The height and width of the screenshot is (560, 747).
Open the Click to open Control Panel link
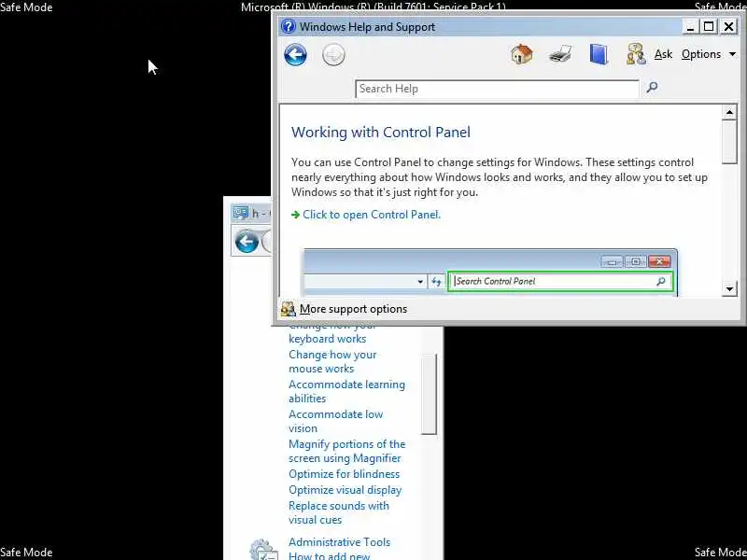tap(372, 215)
